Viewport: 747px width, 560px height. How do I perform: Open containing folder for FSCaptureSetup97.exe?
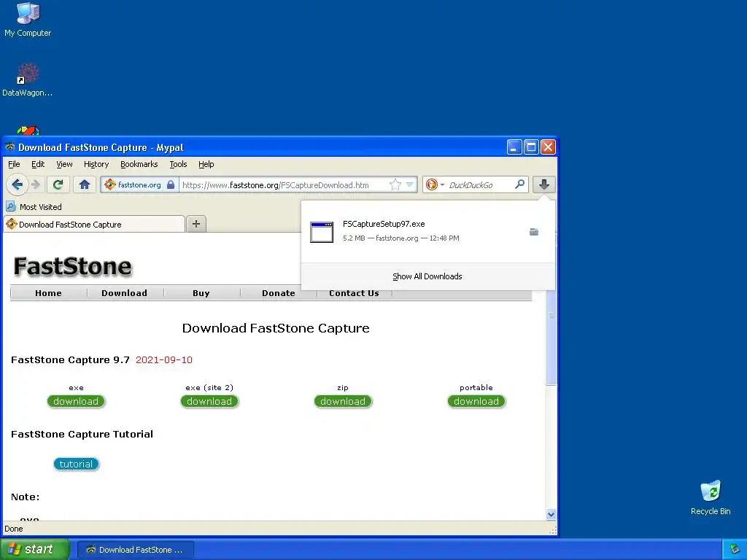tap(534, 232)
